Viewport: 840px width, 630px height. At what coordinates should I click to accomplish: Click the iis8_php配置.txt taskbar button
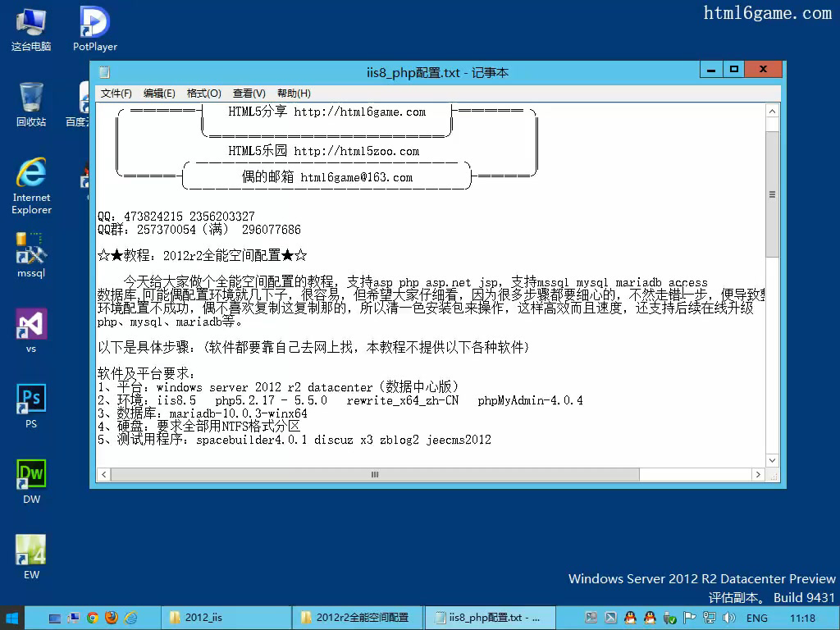click(490, 618)
